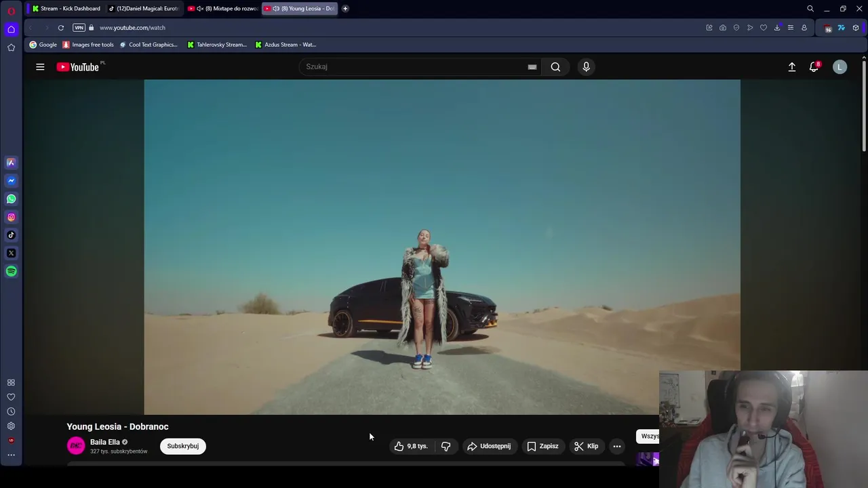Open the Baila Ella channel avatar
Image resolution: width=868 pixels, height=488 pixels.
(x=76, y=445)
